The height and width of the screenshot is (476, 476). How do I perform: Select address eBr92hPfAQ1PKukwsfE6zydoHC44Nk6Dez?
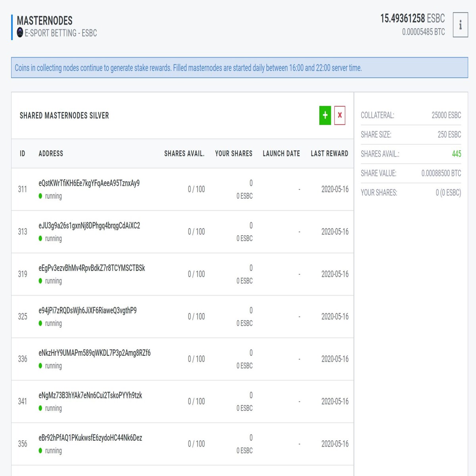[90, 438]
